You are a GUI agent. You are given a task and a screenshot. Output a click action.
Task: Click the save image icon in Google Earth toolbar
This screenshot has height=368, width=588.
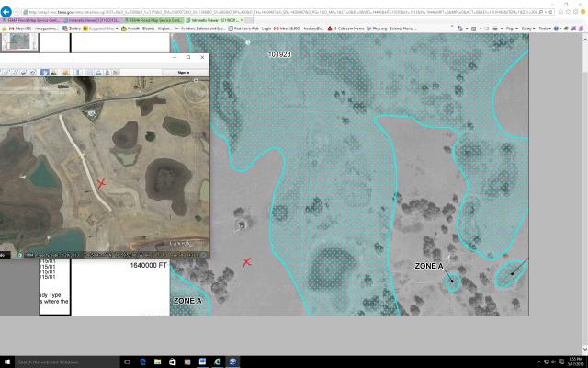107,72
